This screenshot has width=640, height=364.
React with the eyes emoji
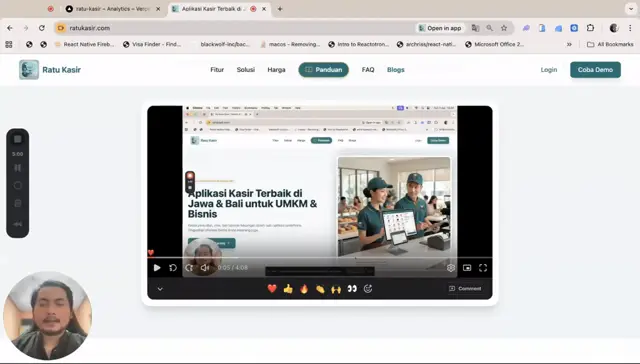click(x=352, y=289)
